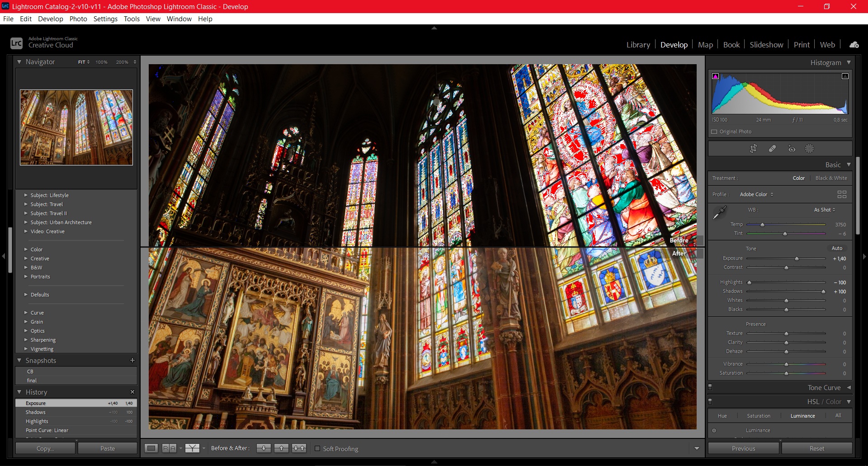Collapse the Basic panel
The height and width of the screenshot is (466, 868).
coord(849,165)
